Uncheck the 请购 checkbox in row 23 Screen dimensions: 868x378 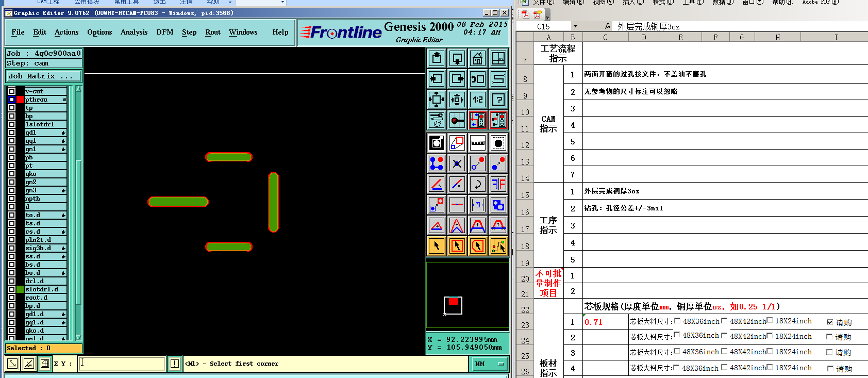(830, 322)
